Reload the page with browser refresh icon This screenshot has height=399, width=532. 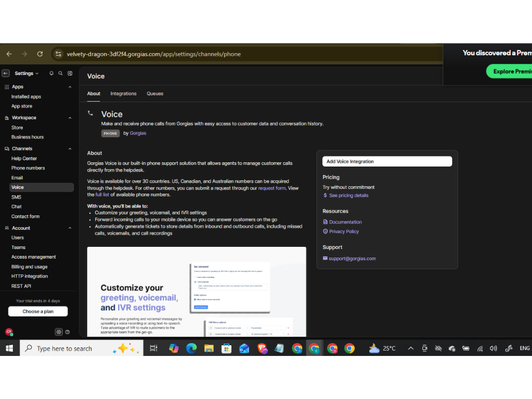tap(40, 54)
